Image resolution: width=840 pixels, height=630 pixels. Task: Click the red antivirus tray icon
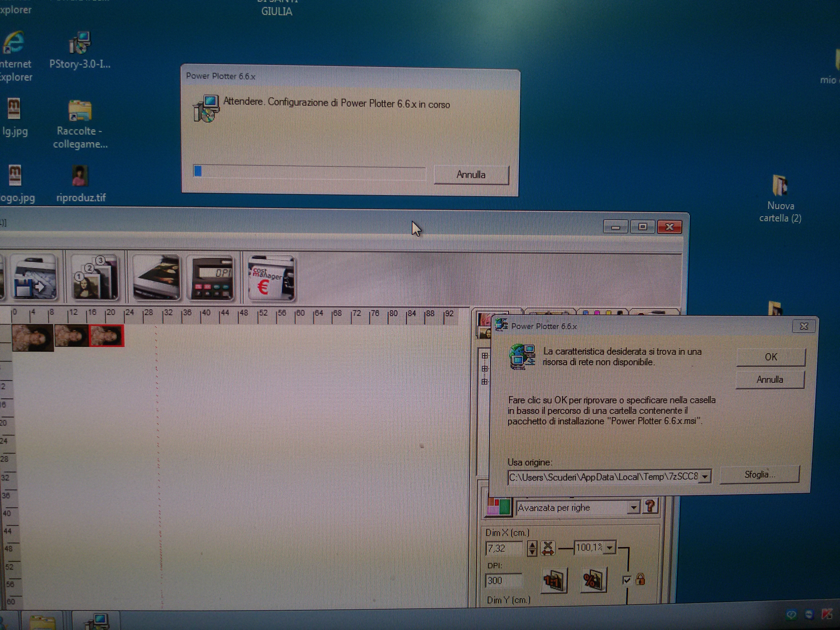coord(827,615)
